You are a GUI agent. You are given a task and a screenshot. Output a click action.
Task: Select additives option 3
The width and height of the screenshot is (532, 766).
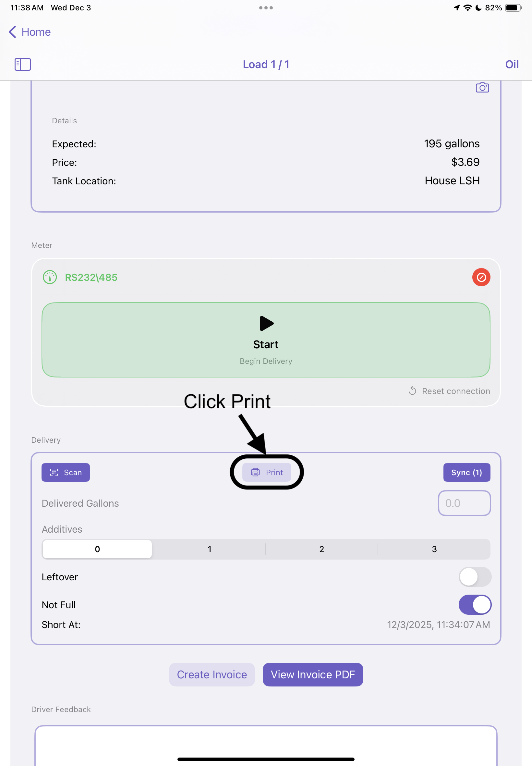[434, 549]
